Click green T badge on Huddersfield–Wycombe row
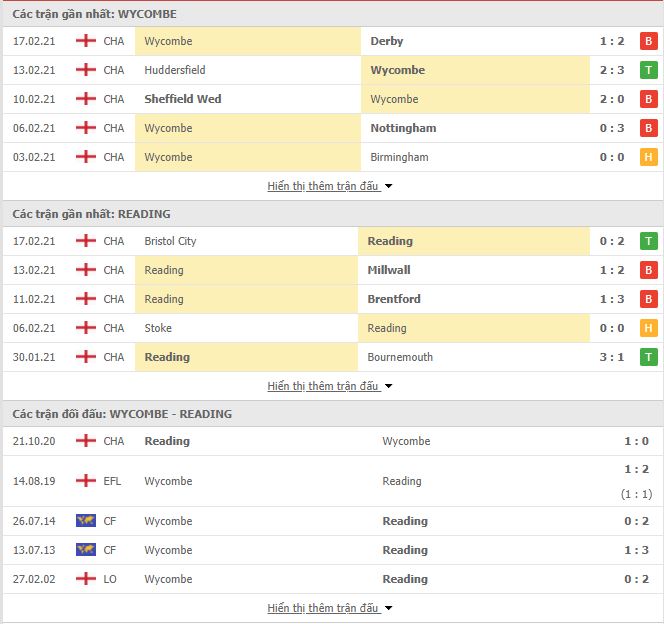Screen dimensions: 664x624 [648, 70]
